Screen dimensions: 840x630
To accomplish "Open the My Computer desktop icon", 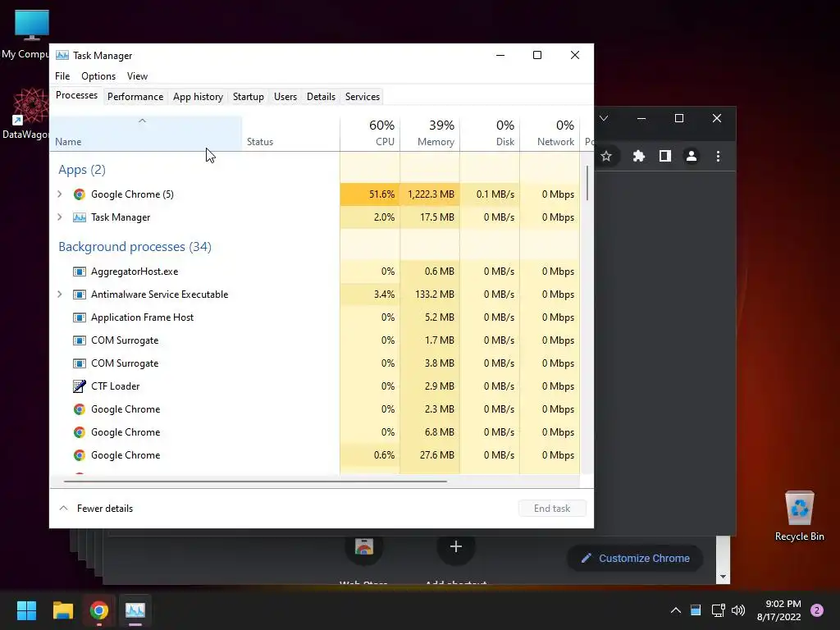I will pos(32,25).
